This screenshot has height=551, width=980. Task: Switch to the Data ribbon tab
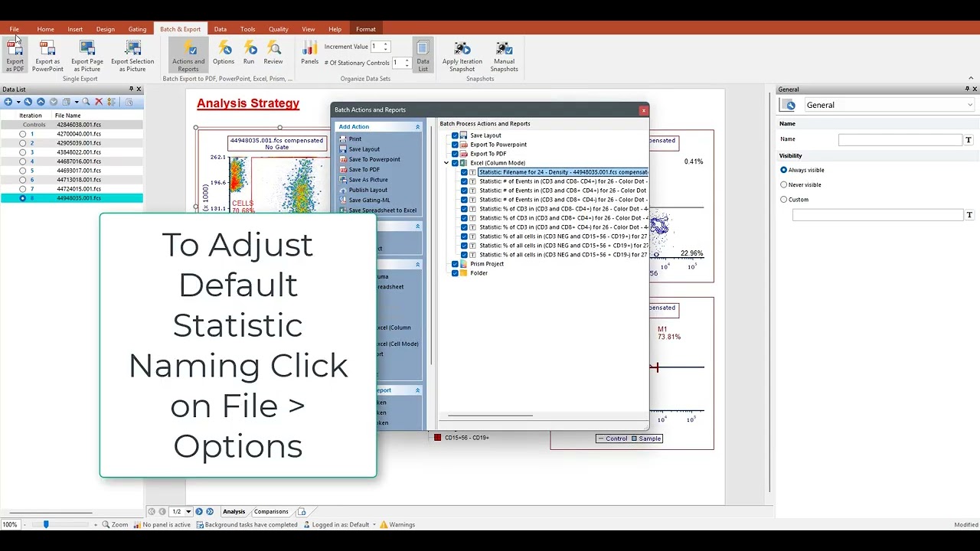(x=220, y=29)
